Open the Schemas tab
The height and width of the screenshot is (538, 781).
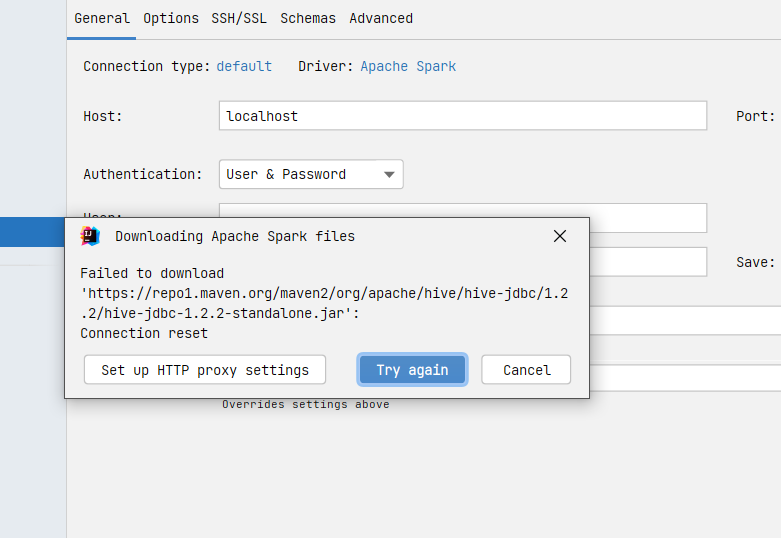[x=308, y=18]
